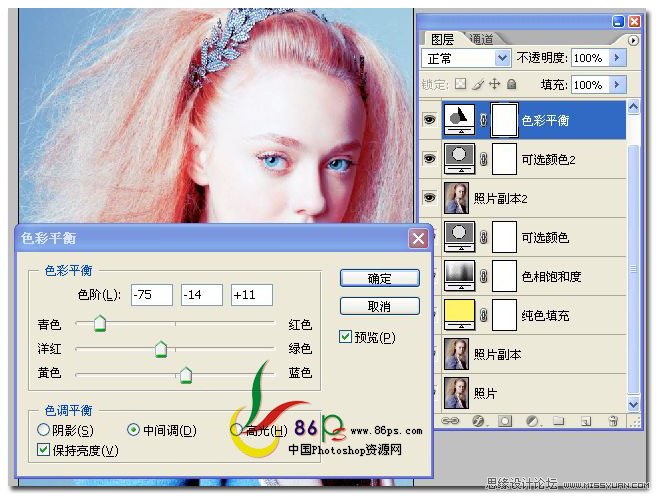Toggle the 保持亮度(V) checkbox
Image resolution: width=660 pixels, height=500 pixels.
(x=43, y=450)
